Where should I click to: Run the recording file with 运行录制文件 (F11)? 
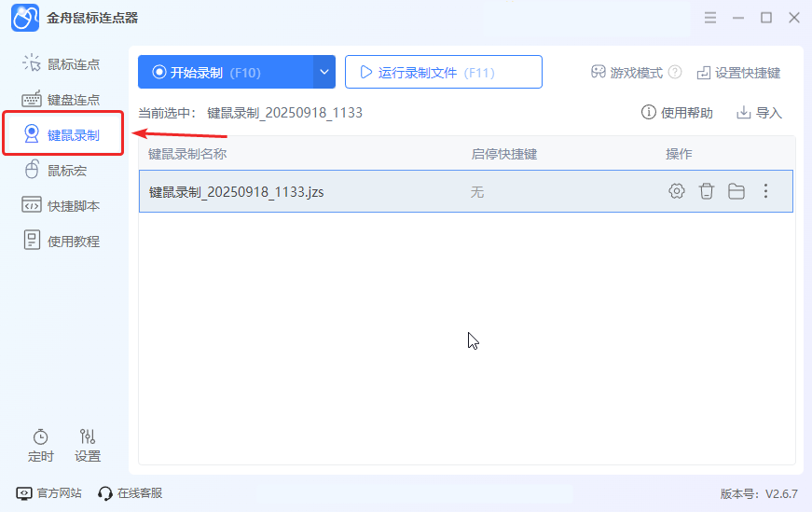(x=443, y=72)
